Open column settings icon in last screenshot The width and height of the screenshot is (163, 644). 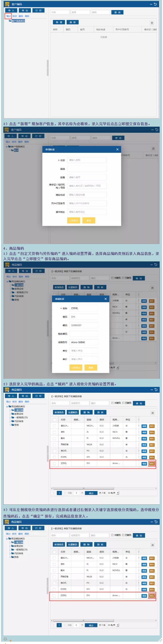point(153,545)
